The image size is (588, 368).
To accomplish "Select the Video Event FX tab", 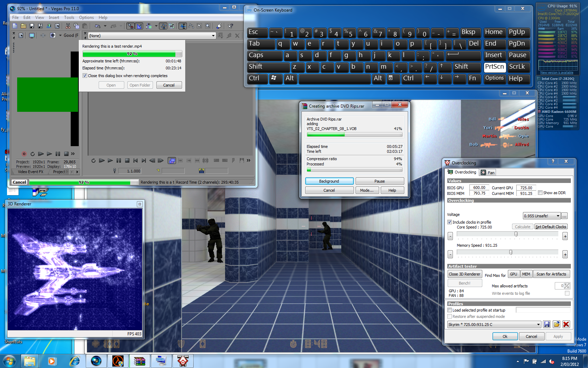I will tap(30, 172).
